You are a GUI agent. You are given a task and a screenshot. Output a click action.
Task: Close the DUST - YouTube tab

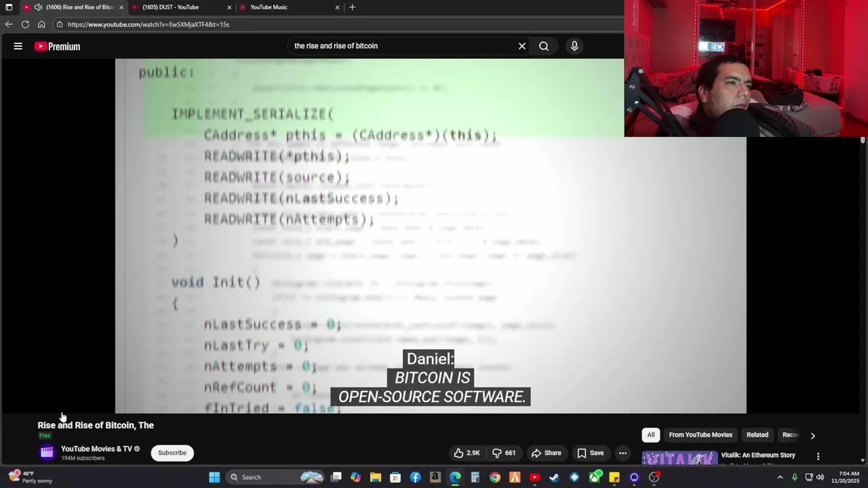pyautogui.click(x=229, y=7)
